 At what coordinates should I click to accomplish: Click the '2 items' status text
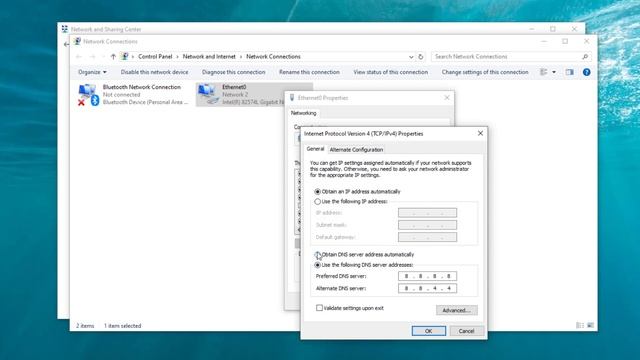85,326
